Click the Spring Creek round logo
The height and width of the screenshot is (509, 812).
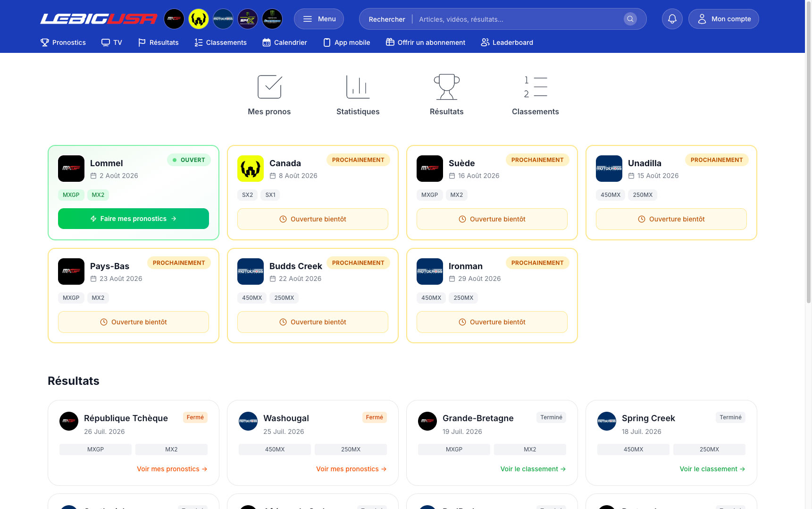pos(607,421)
